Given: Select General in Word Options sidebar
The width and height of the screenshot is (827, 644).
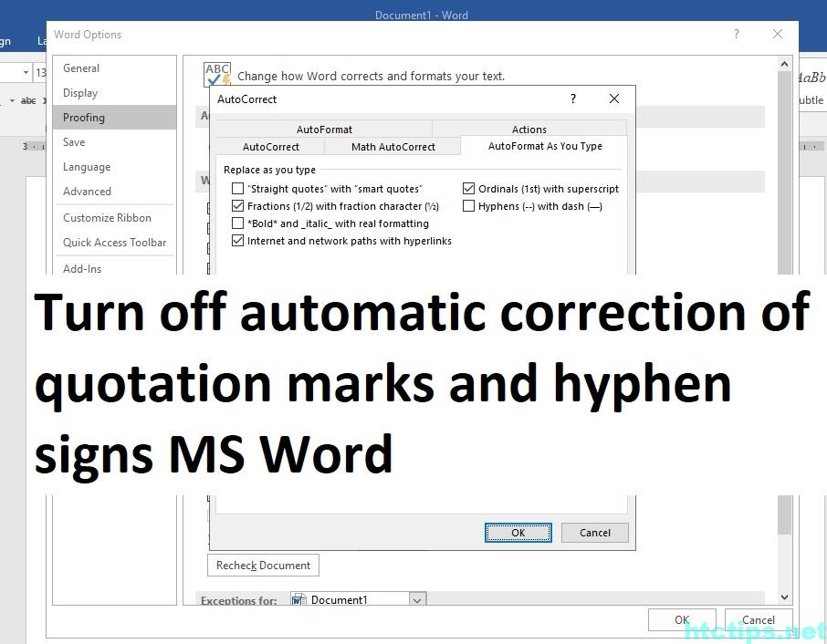Looking at the screenshot, I should [114, 68].
